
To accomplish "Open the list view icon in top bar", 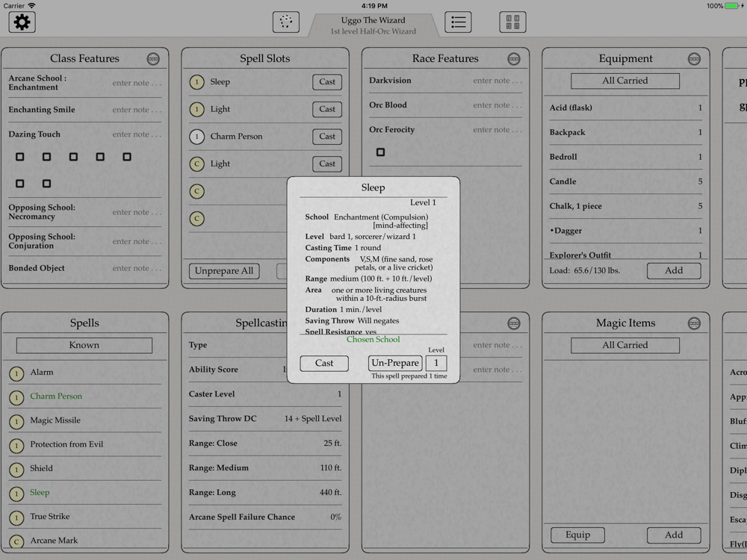I will pos(458,22).
